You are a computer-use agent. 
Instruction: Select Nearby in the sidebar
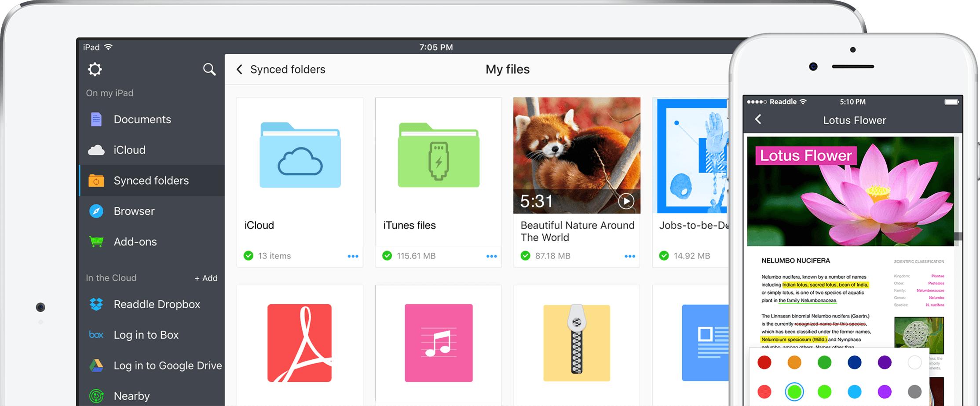pos(131,395)
